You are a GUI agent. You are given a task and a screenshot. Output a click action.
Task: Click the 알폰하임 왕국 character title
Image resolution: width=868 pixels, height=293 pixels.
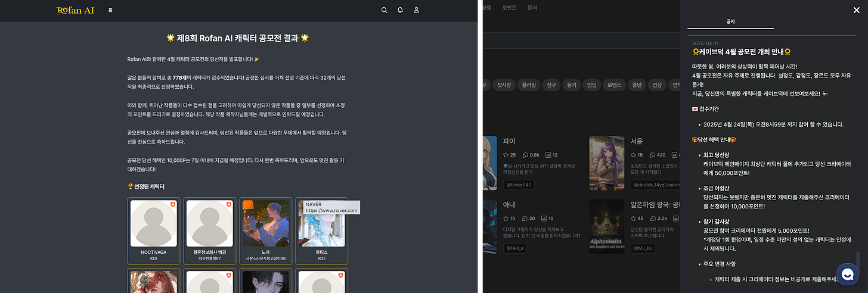[655, 204]
